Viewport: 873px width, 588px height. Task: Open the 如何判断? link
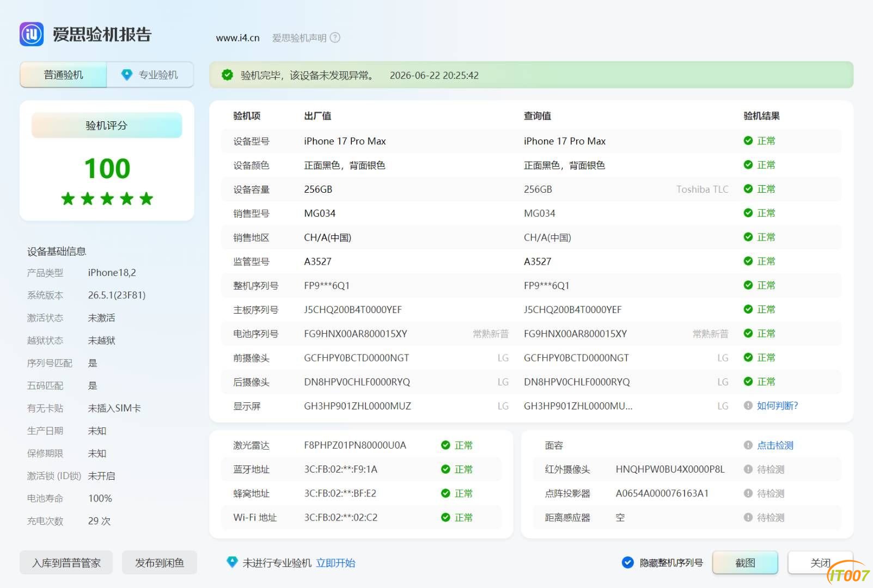click(x=778, y=406)
